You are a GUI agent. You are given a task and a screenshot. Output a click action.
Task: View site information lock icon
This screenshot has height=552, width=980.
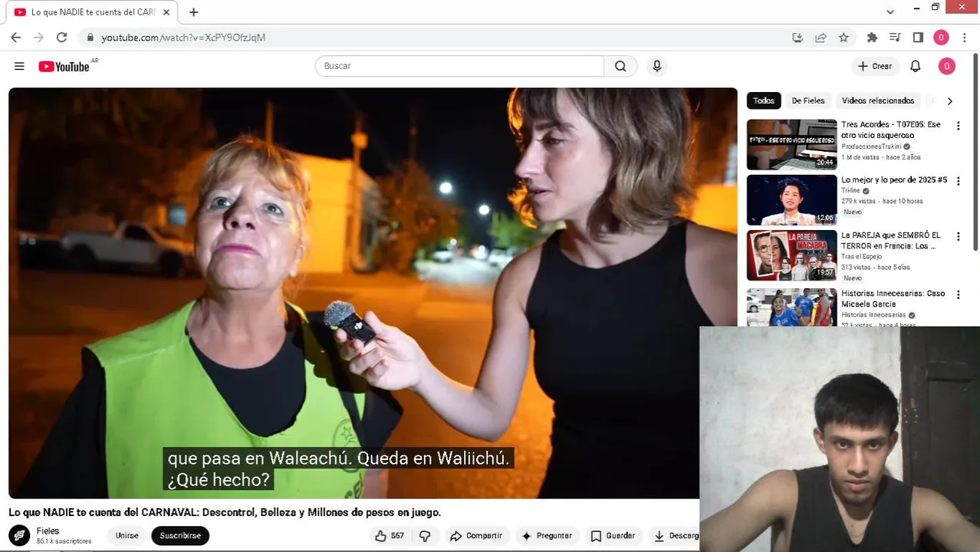(x=90, y=37)
